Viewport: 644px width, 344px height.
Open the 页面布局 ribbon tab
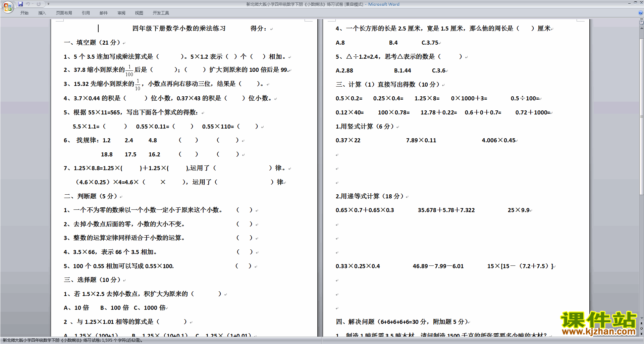coord(64,13)
